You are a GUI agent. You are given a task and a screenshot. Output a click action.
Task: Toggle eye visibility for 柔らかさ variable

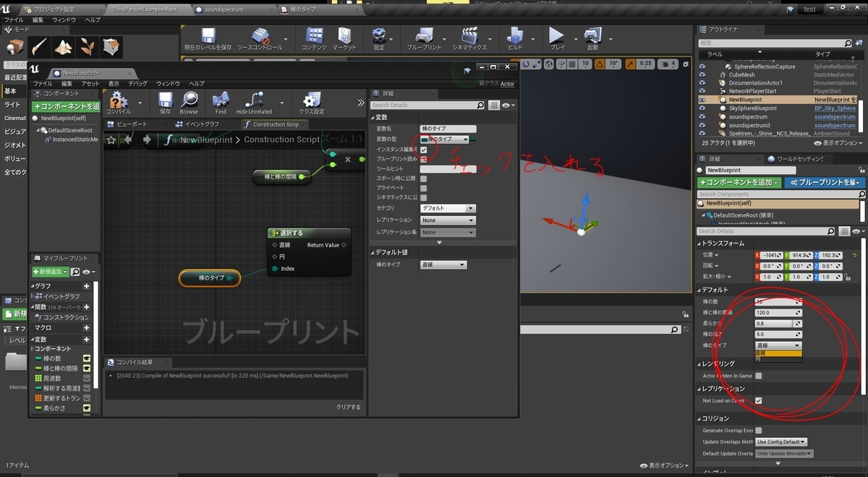coord(87,408)
